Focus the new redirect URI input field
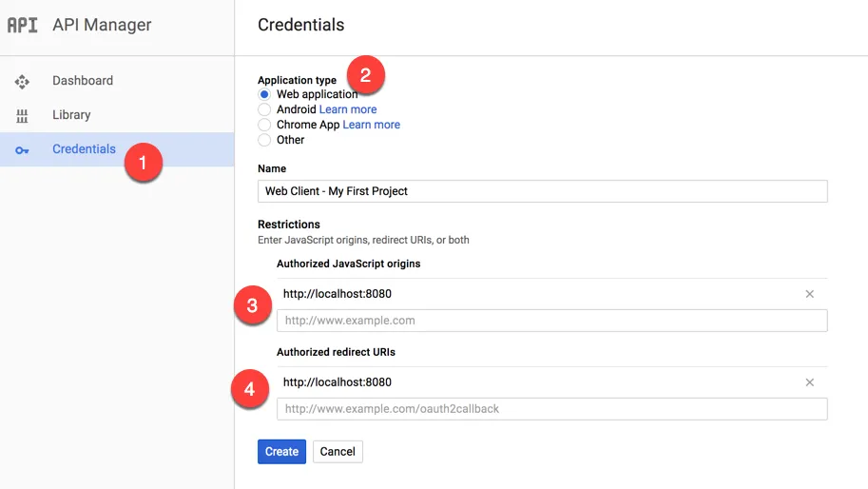Viewport: 868px width, 489px height. pyautogui.click(x=552, y=409)
